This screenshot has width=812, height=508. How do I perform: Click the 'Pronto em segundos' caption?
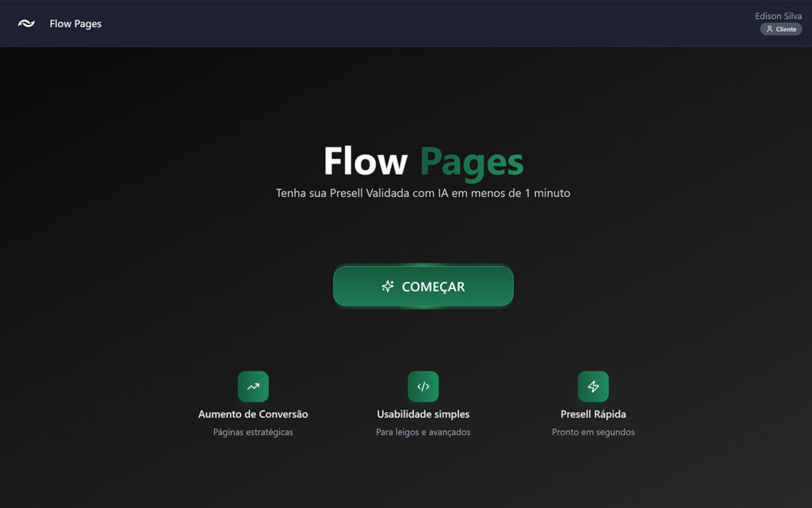(593, 432)
